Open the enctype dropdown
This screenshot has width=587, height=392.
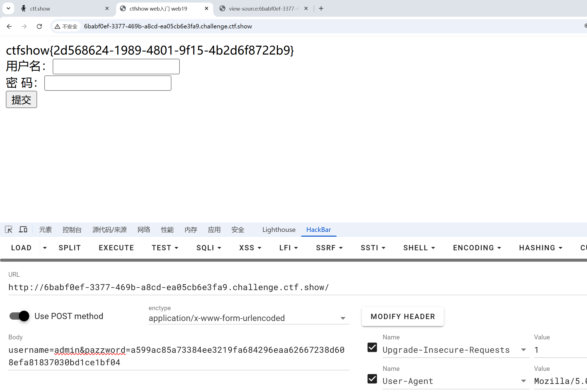pos(248,318)
